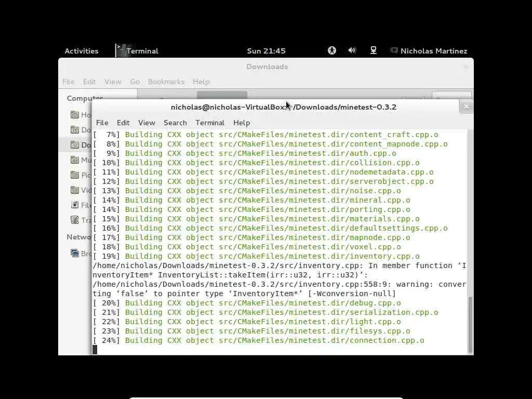Click the line building noise.cpp.o
The height and width of the screenshot is (399, 532).
[x=247, y=191]
